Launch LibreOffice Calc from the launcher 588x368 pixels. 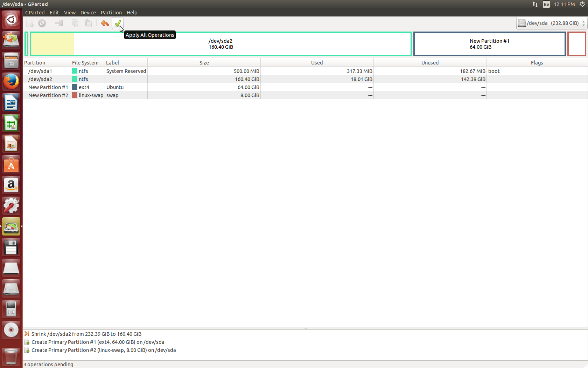pyautogui.click(x=11, y=123)
